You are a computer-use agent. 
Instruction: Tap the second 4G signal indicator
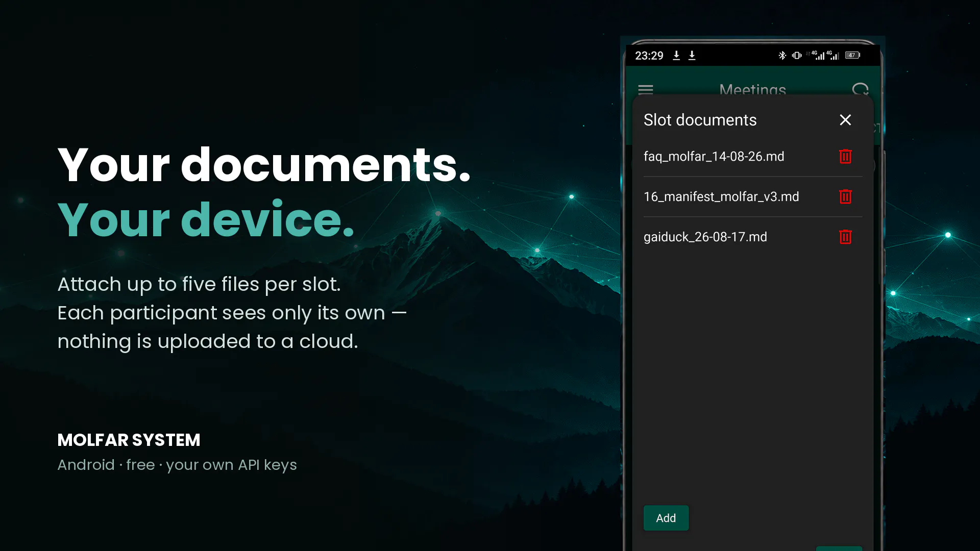832,55
